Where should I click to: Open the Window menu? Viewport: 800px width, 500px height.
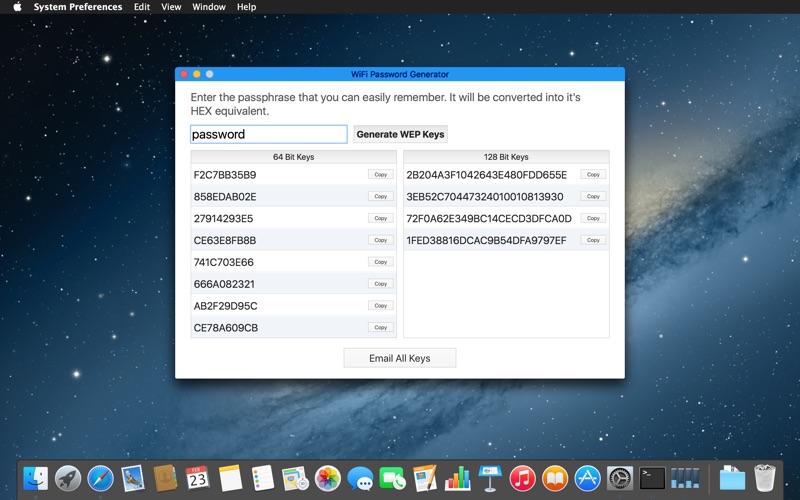coord(209,7)
